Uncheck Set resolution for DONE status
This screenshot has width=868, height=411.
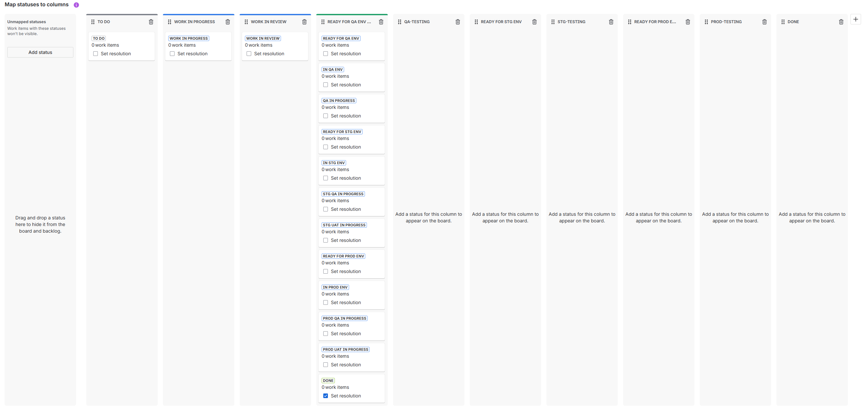click(x=326, y=396)
